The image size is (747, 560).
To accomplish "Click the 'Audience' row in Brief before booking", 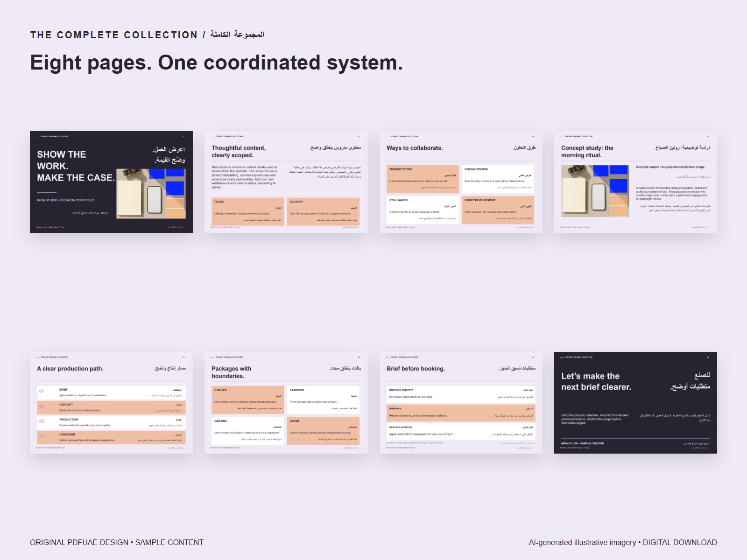I will click(x=461, y=413).
